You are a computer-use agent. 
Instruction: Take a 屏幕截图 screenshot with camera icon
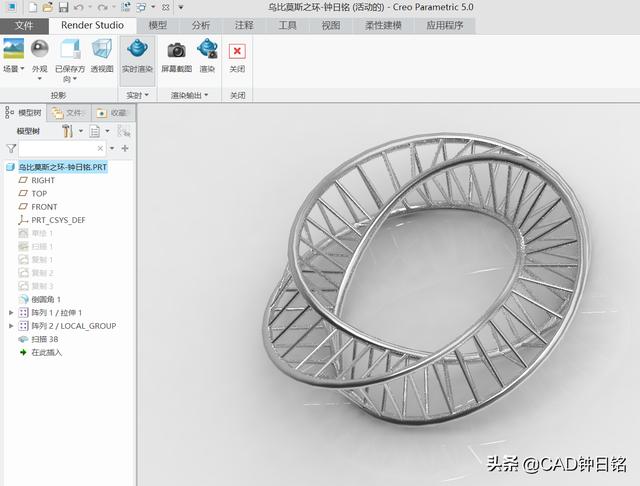[x=176, y=49]
